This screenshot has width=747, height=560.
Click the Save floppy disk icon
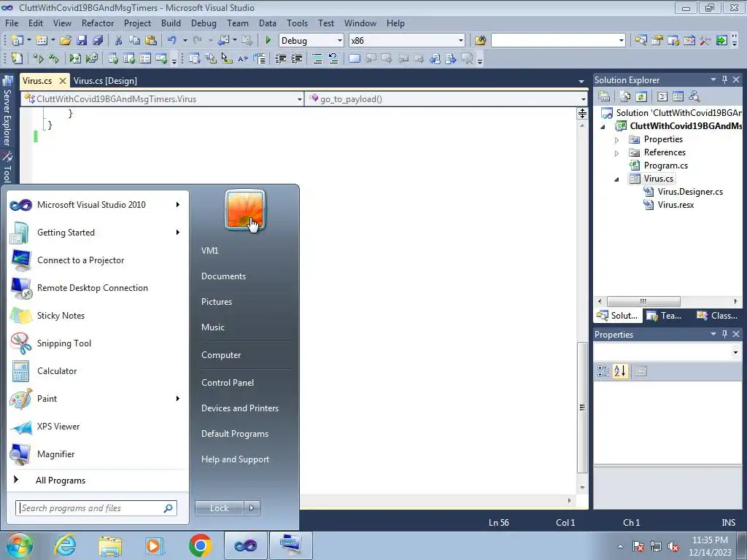82,41
